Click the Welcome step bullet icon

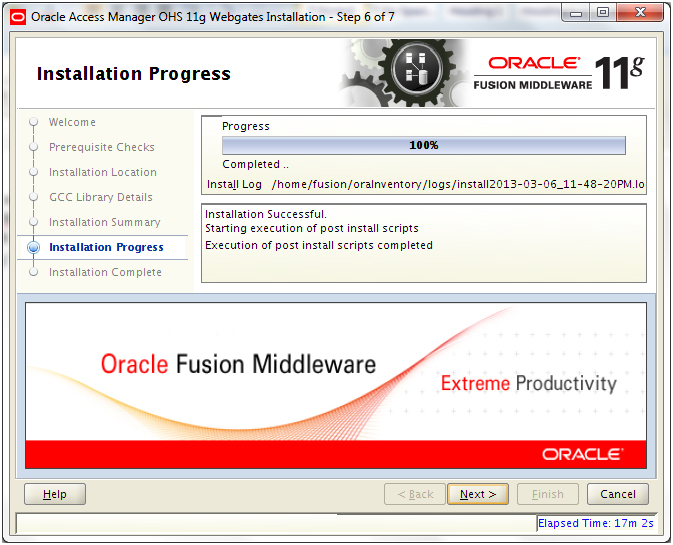[x=33, y=122]
